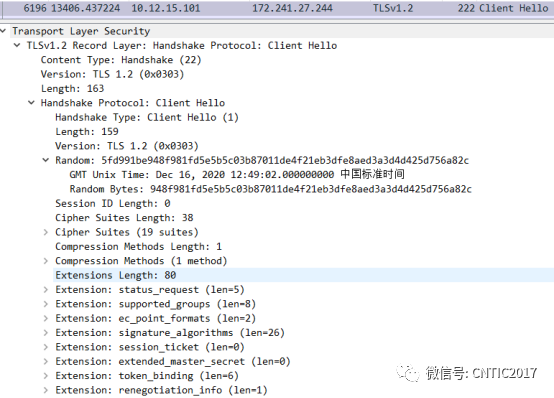Expand the ec_point_formats extension
The image size is (554, 398).
(x=46, y=318)
